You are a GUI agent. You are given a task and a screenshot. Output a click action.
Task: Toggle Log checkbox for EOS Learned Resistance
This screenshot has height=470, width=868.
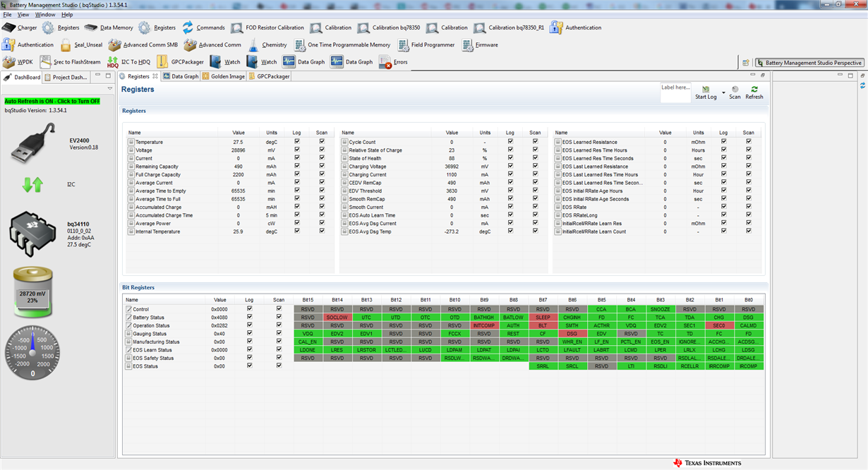[x=723, y=142]
